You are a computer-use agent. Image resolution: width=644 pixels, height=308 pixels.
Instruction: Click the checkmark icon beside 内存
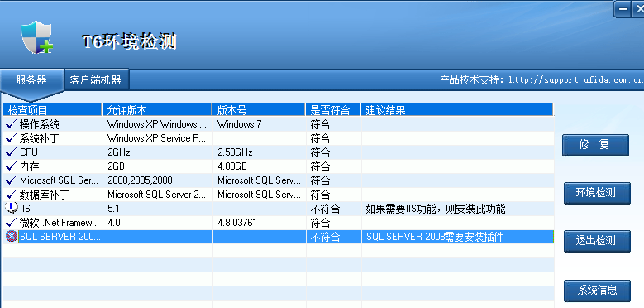coord(12,166)
